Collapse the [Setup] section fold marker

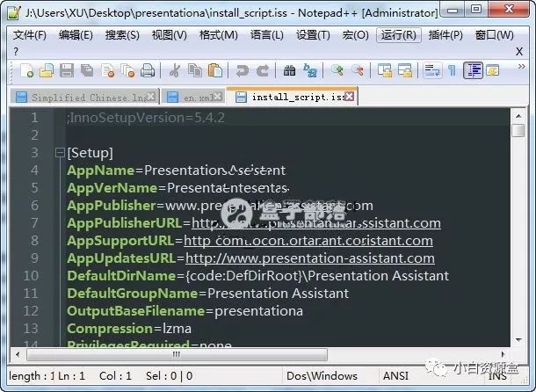point(60,152)
